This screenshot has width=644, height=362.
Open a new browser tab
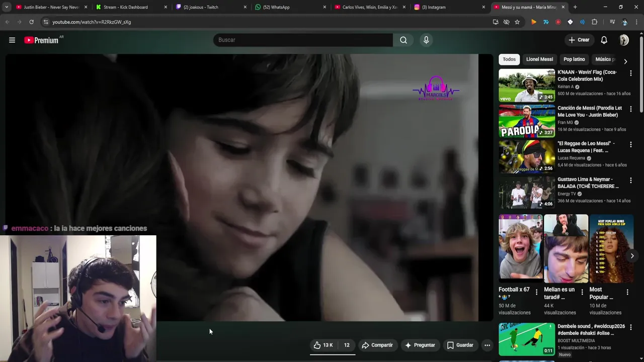575,7
